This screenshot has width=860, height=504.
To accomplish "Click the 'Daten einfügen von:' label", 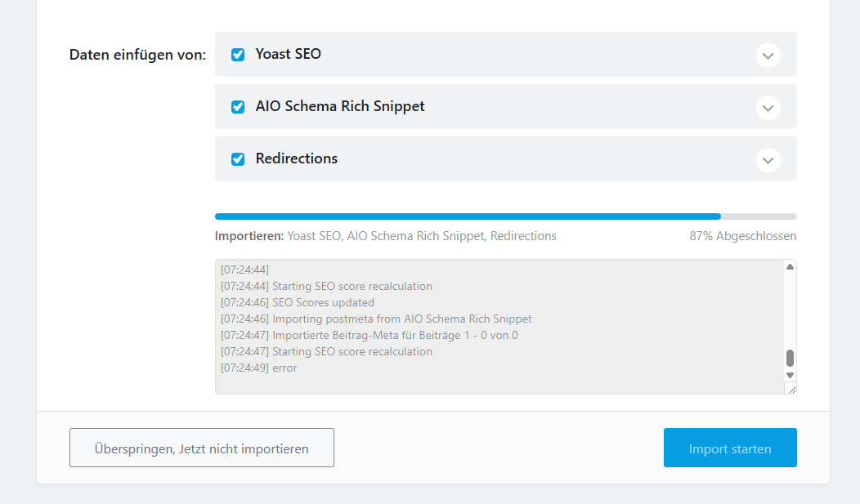I will (137, 55).
